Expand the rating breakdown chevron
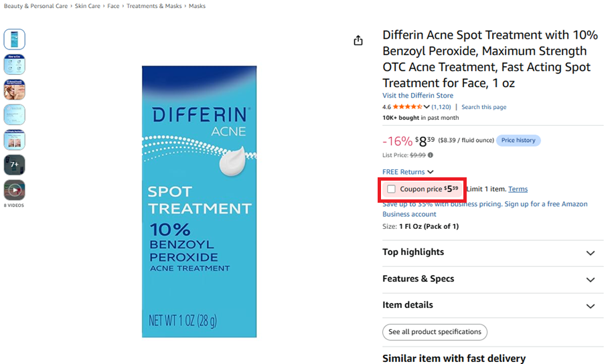The height and width of the screenshot is (364, 616). [x=427, y=107]
